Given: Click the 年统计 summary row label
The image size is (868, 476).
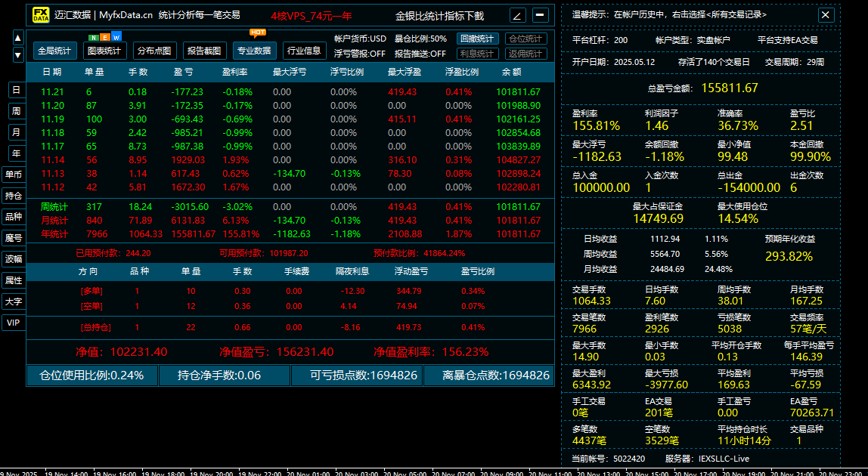Looking at the screenshot, I should (54, 234).
